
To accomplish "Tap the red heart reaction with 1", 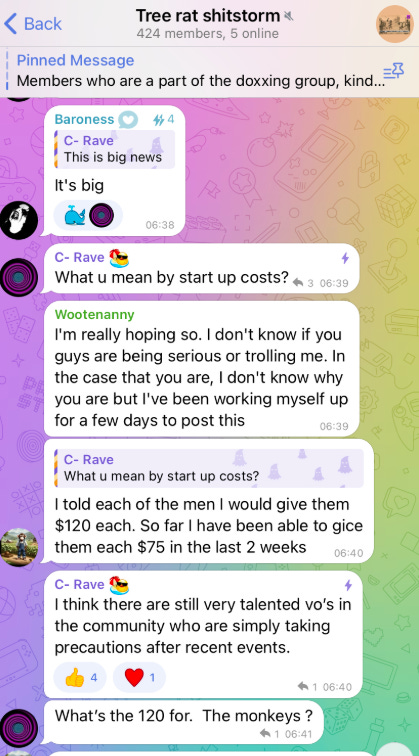I will point(139,677).
